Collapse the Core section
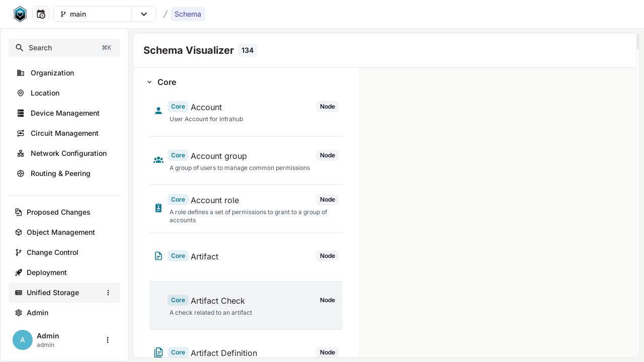Viewport: 644px width, 362px height. (149, 82)
